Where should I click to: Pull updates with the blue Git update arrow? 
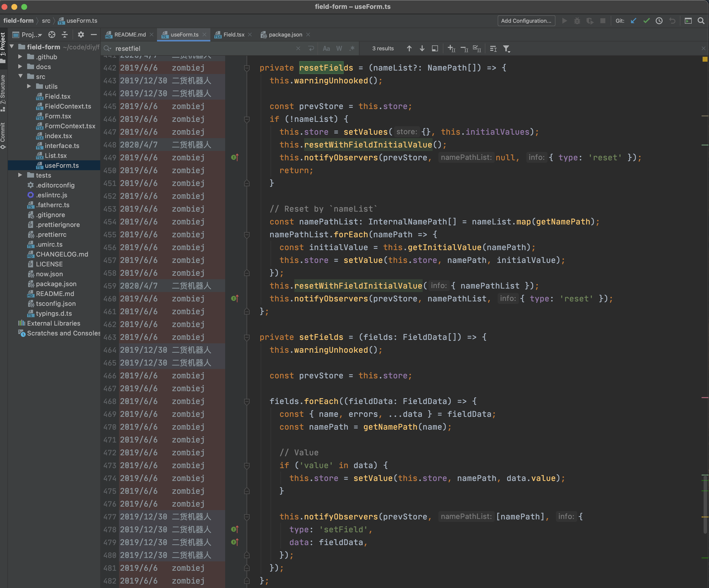coord(633,20)
